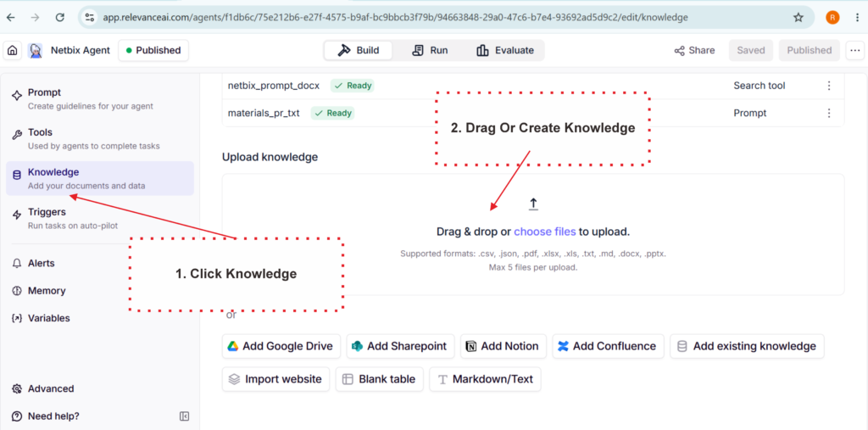This screenshot has height=430, width=868.
Task: Click the choose files link
Action: pos(545,232)
